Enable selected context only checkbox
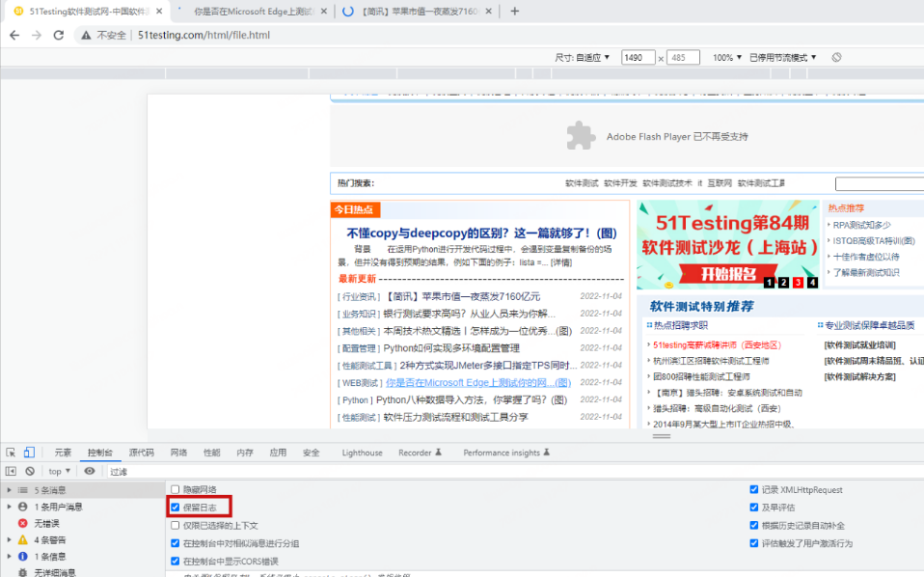 175,525
